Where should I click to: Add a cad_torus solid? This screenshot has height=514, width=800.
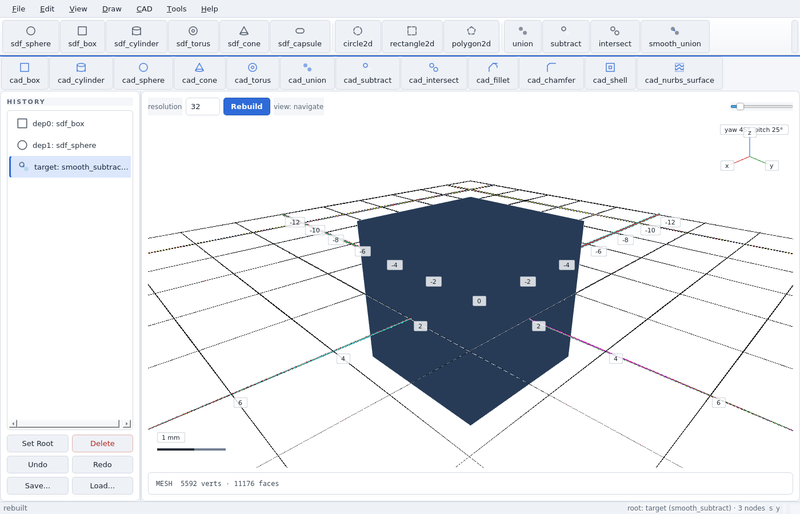tap(253, 74)
